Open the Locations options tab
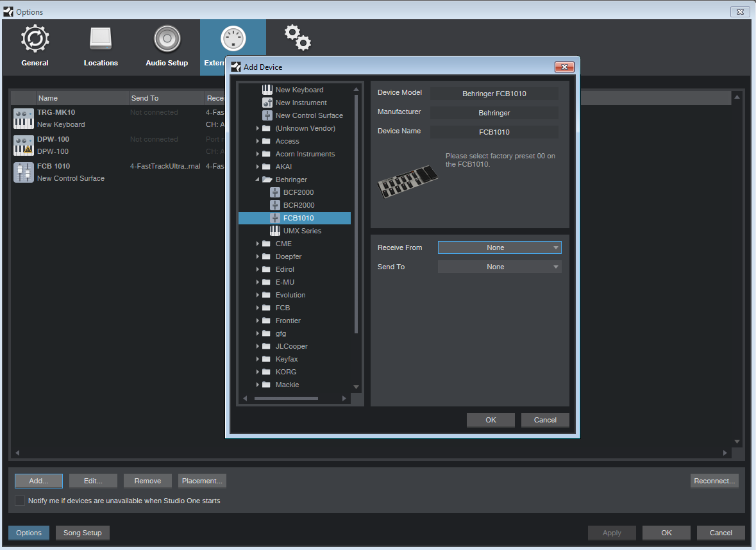 click(101, 47)
